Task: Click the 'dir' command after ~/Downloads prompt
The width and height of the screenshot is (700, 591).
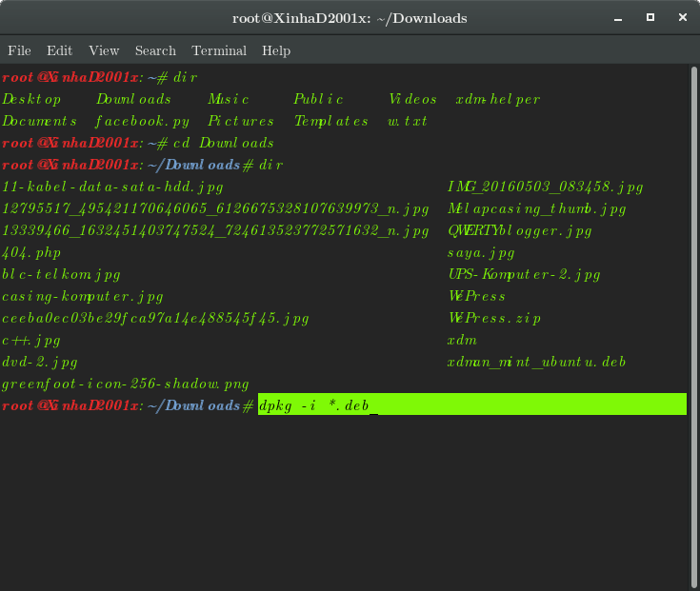Action: [x=271, y=165]
